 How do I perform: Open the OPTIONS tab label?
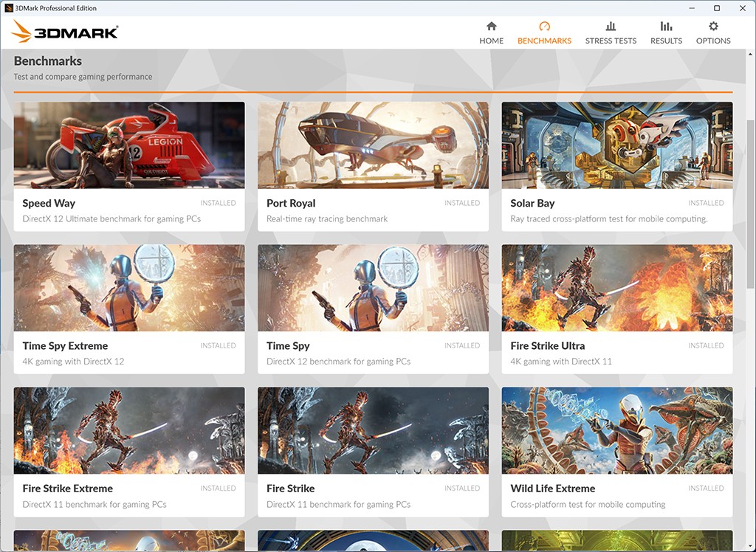click(713, 41)
